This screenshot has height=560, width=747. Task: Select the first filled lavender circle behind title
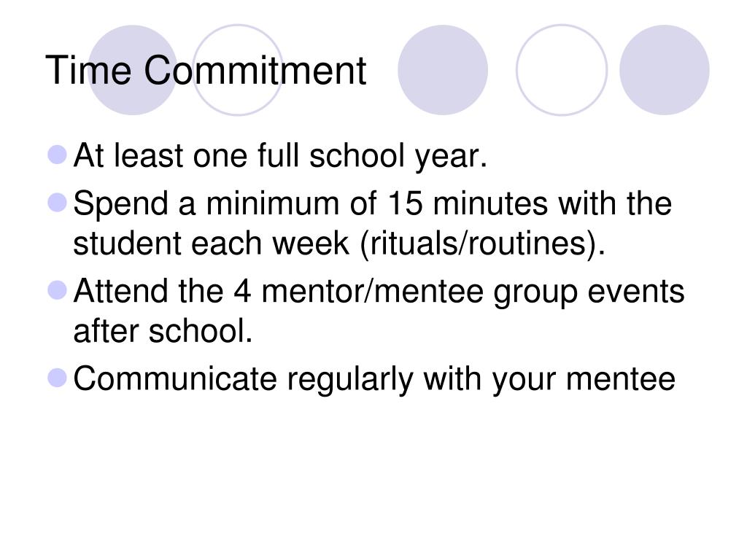coord(133,70)
